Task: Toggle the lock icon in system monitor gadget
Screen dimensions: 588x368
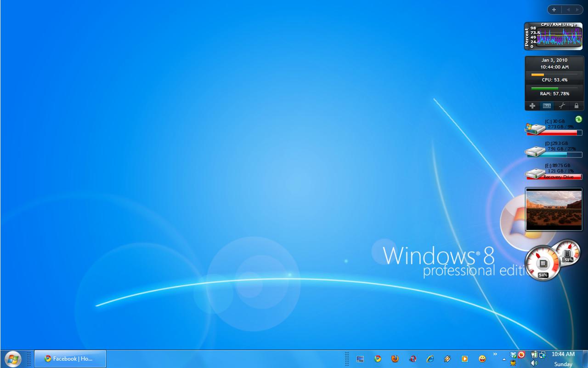Action: coord(576,106)
